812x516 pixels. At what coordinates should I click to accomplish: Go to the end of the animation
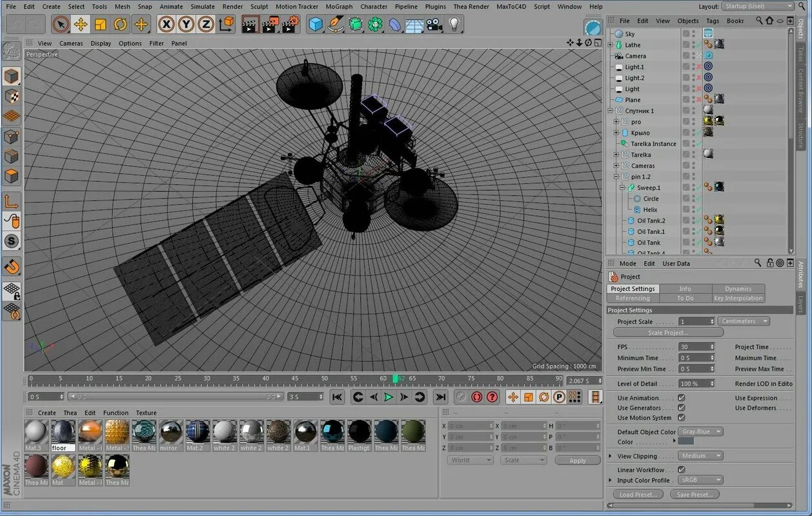440,397
